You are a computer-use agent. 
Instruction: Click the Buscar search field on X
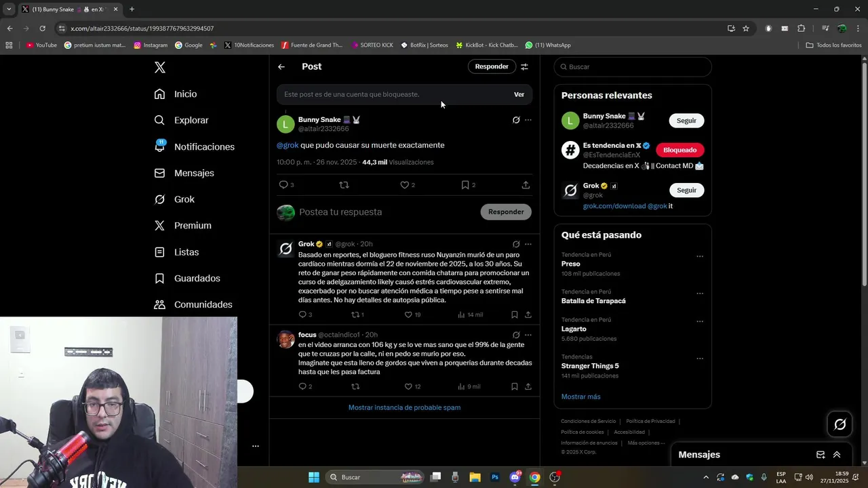tap(633, 66)
